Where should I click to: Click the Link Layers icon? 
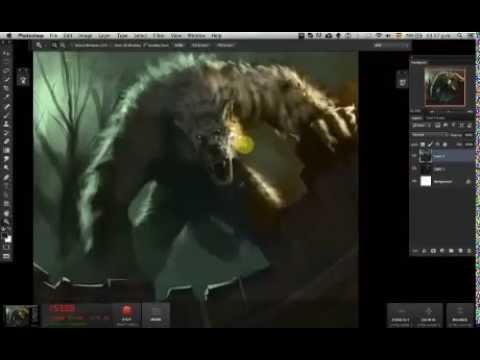click(x=415, y=251)
